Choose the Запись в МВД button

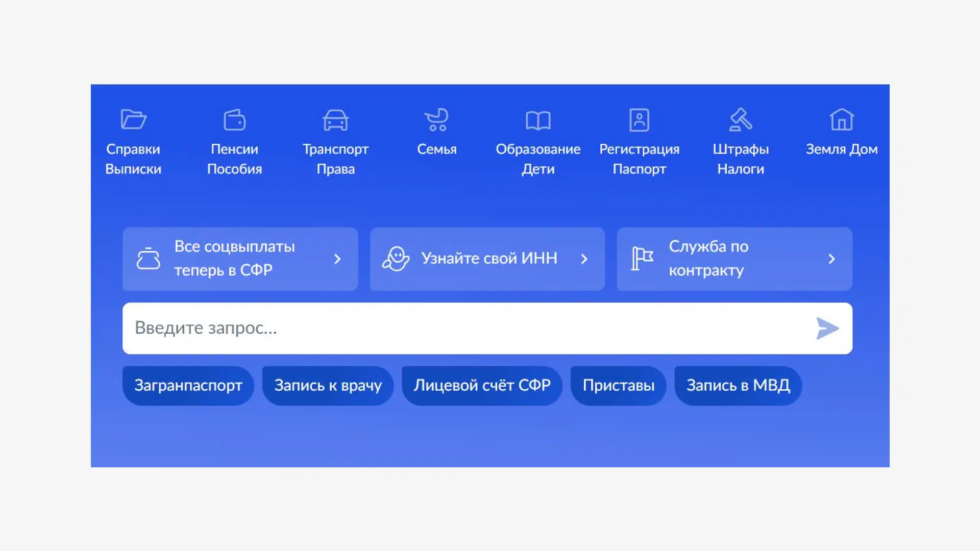click(x=738, y=386)
